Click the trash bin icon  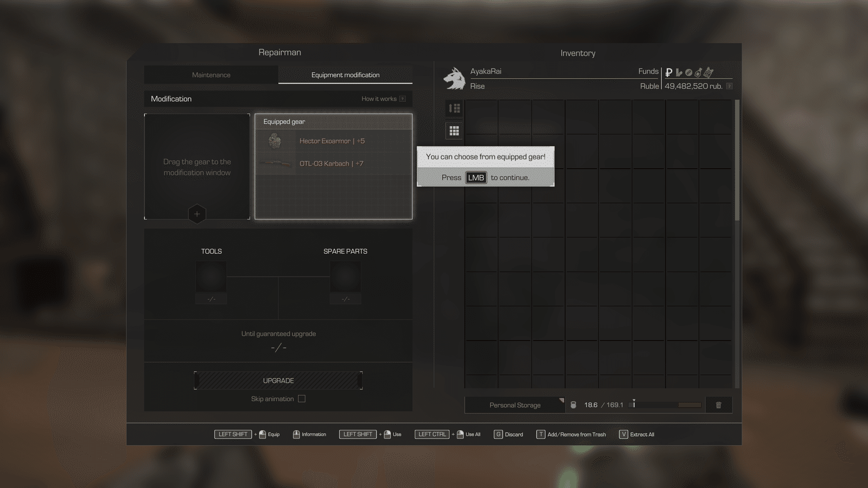click(718, 405)
